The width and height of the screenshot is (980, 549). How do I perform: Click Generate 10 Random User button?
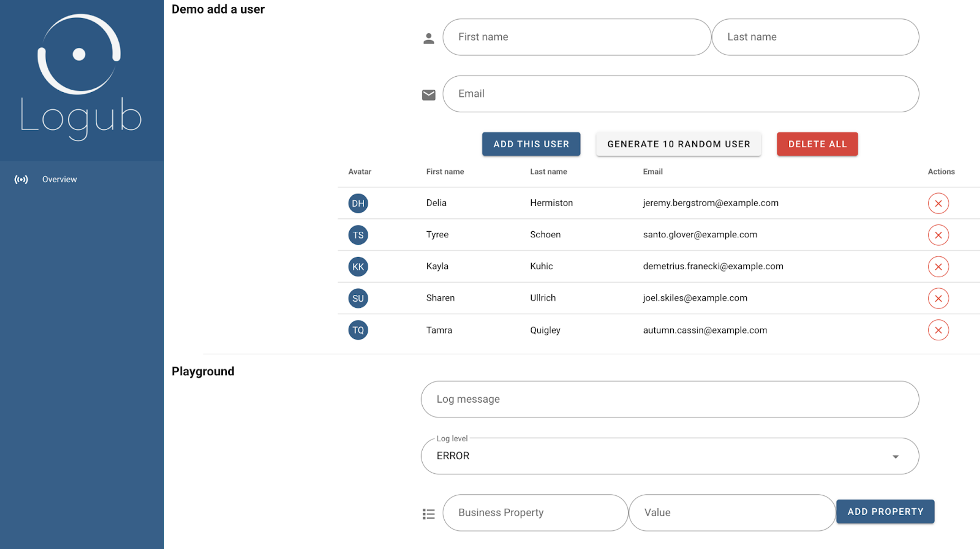click(x=678, y=144)
